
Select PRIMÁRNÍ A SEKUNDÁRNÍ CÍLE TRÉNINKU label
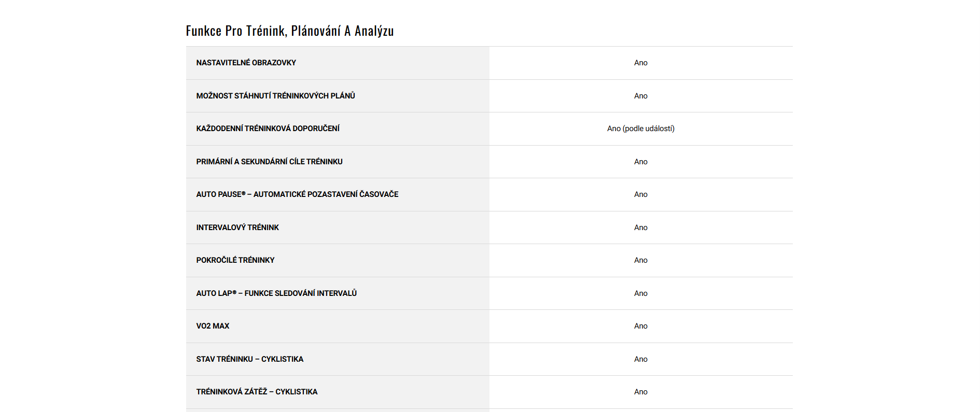point(269,162)
